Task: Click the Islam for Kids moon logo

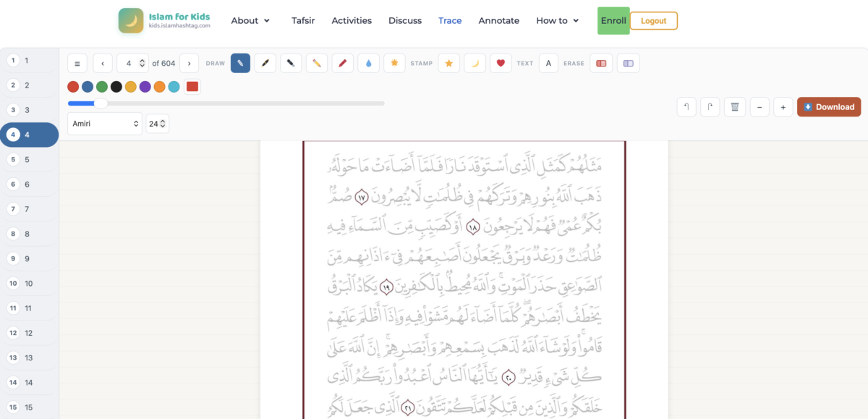Action: tap(131, 20)
